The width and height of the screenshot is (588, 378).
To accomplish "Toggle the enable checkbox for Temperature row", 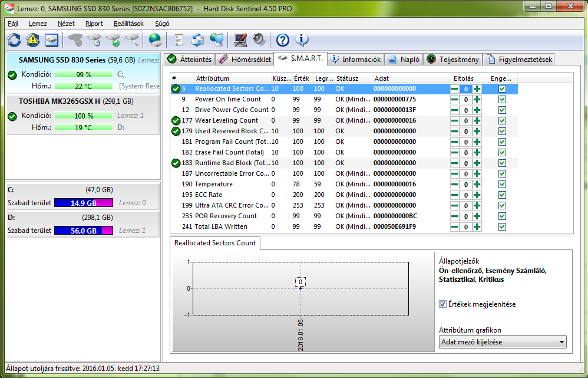I will tap(502, 185).
